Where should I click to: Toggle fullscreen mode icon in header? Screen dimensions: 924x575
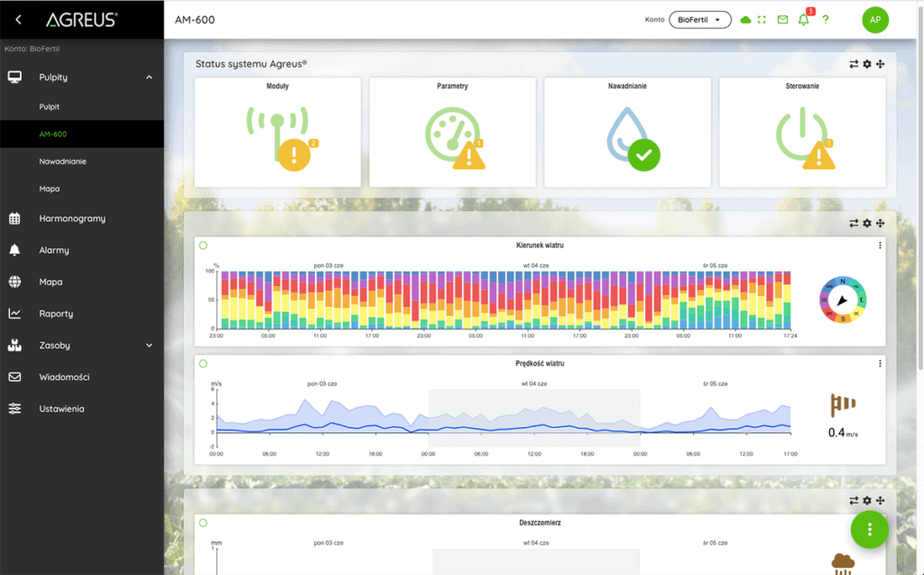point(762,20)
